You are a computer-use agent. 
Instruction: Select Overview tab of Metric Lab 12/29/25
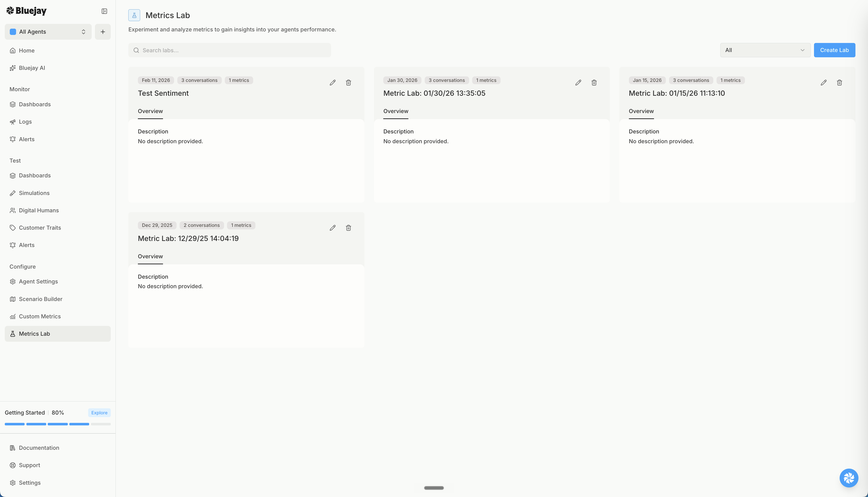tap(150, 256)
